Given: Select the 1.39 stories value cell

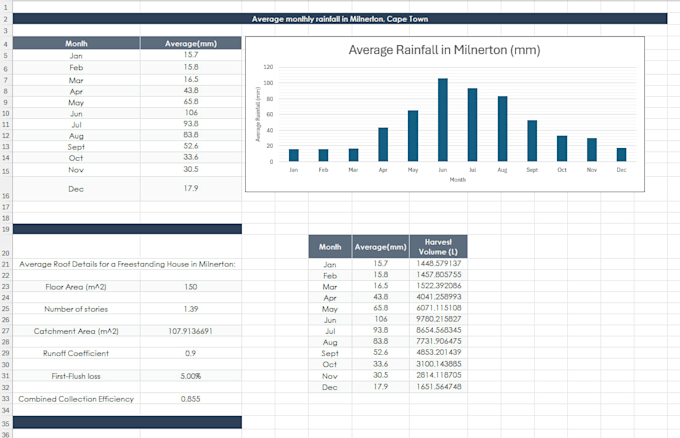Looking at the screenshot, I should (x=191, y=309).
